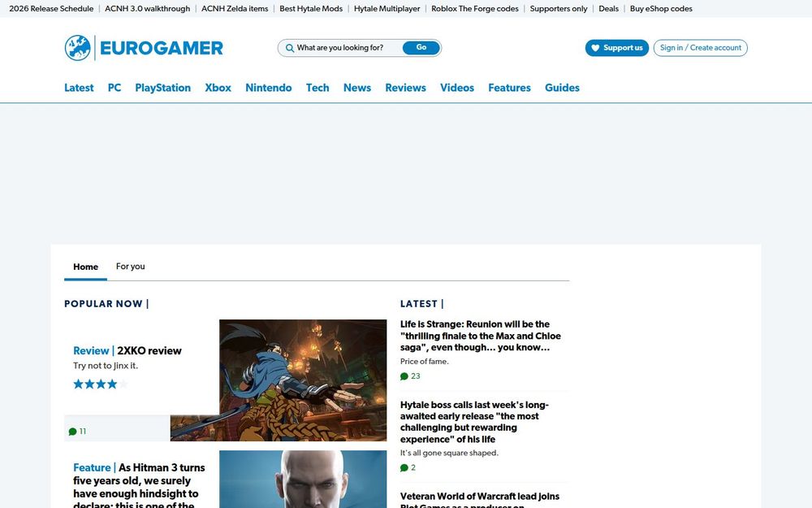Image resolution: width=812 pixels, height=508 pixels.
Task: Open the Tech section
Action: click(317, 88)
